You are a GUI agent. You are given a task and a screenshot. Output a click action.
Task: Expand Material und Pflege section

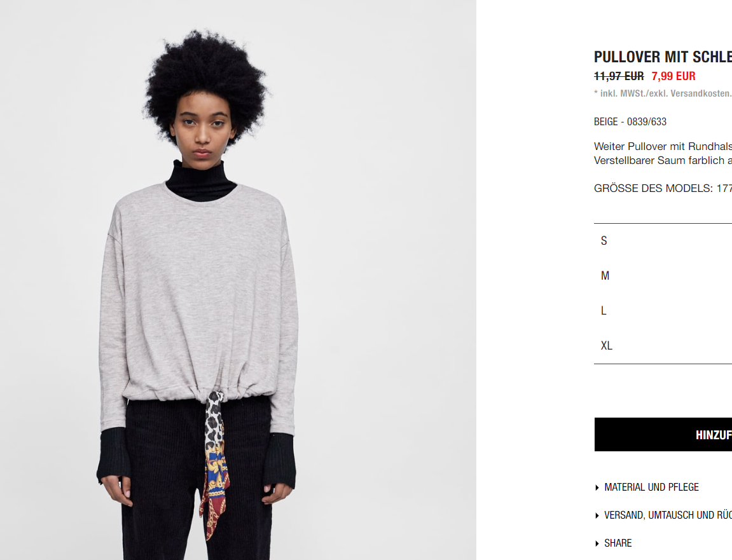(x=651, y=487)
